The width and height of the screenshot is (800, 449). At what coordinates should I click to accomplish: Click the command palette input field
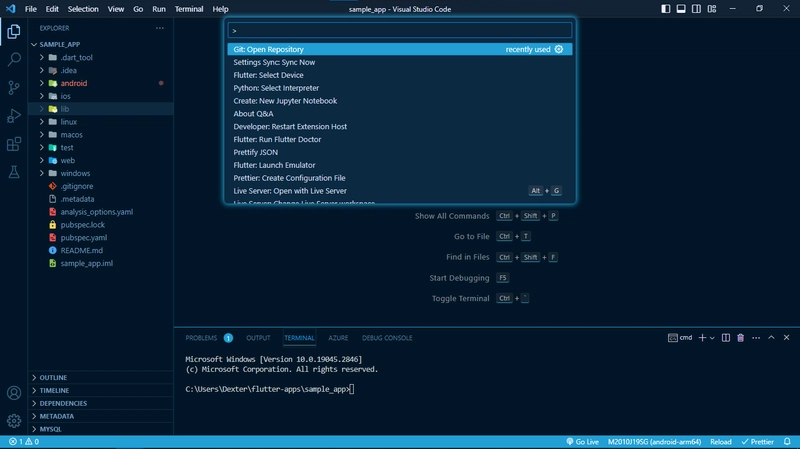point(399,31)
